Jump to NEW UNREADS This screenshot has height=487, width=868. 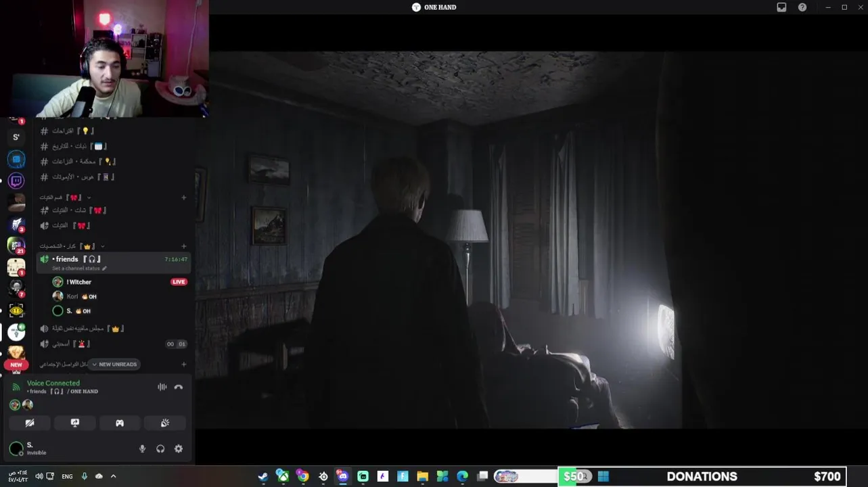[114, 364]
